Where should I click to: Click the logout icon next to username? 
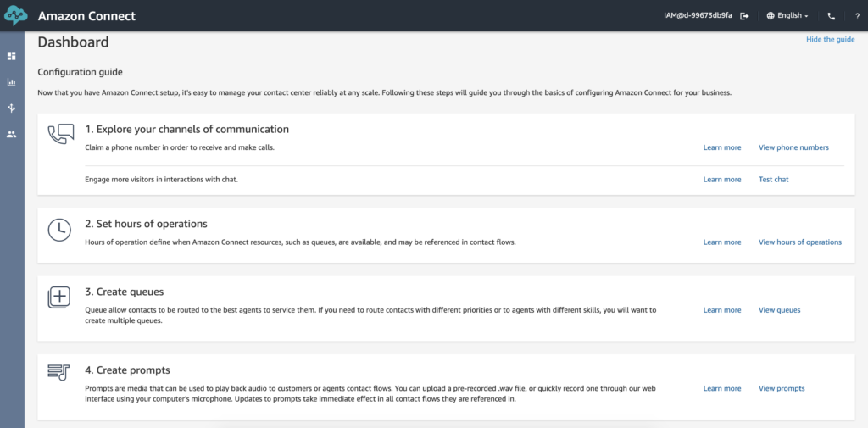[x=744, y=16]
